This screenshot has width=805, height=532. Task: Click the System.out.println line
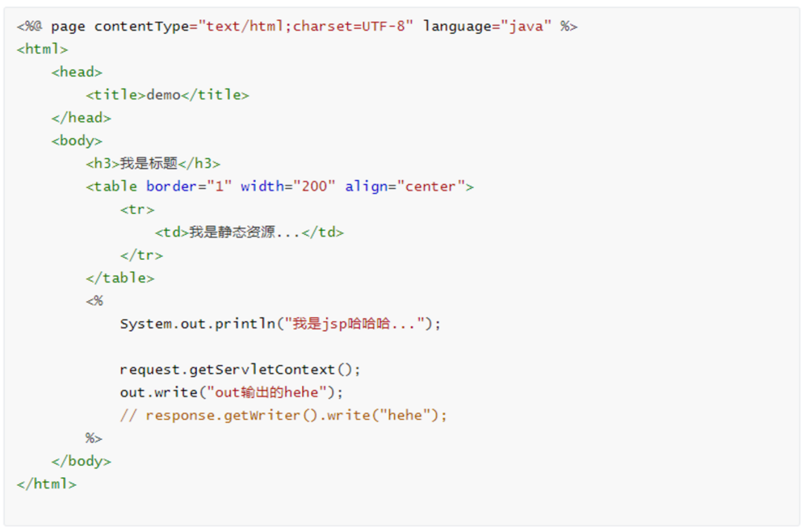pos(280,324)
